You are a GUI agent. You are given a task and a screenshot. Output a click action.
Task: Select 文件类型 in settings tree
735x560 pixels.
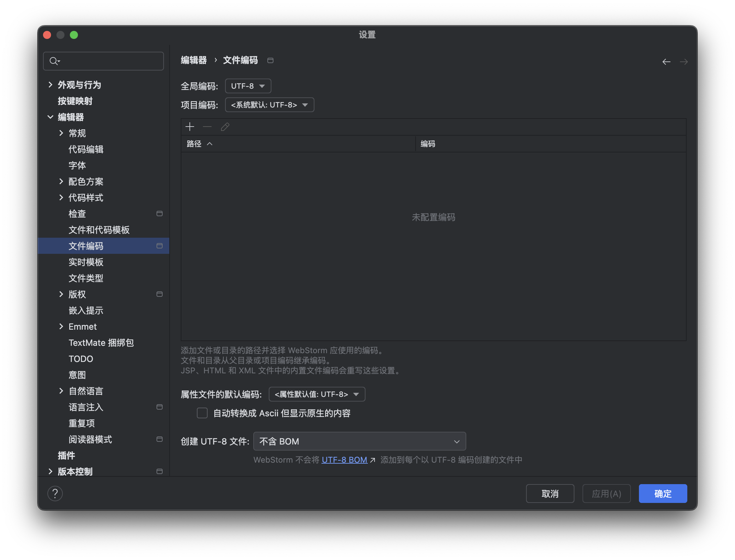click(x=86, y=278)
